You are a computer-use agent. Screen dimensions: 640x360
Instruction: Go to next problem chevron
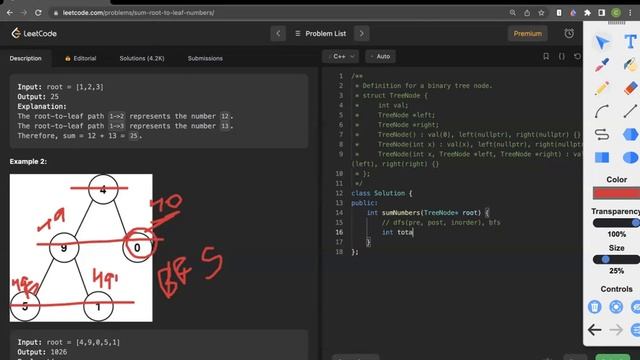362,33
